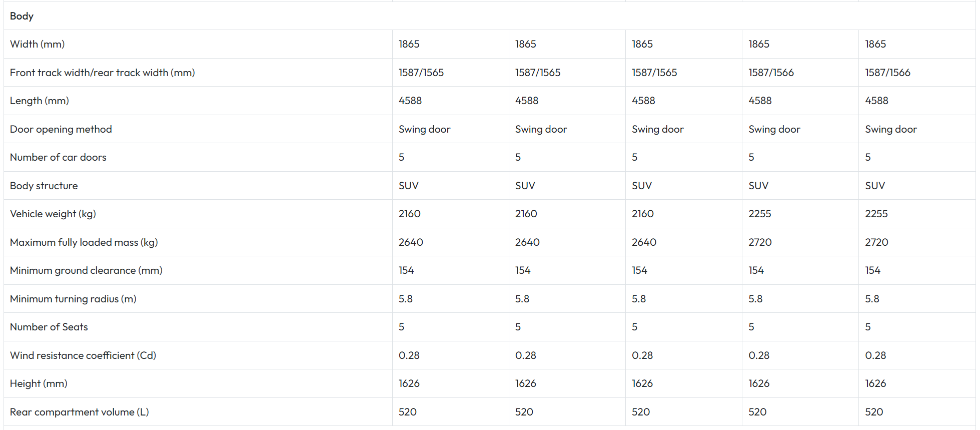This screenshot has width=980, height=430.
Task: Select the Height (mm) row label
Action: [x=39, y=383]
